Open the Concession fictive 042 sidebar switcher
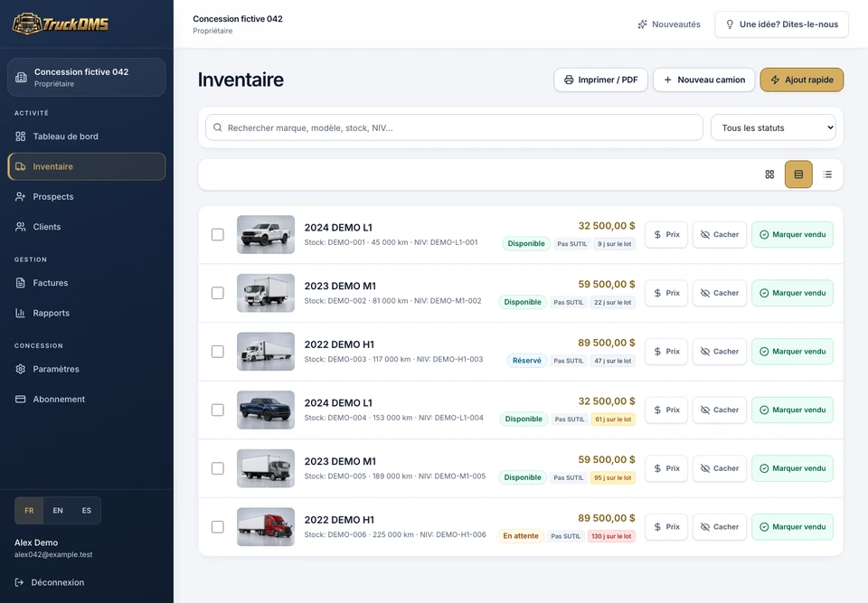Screen dimensions: 868x603 (87, 78)
